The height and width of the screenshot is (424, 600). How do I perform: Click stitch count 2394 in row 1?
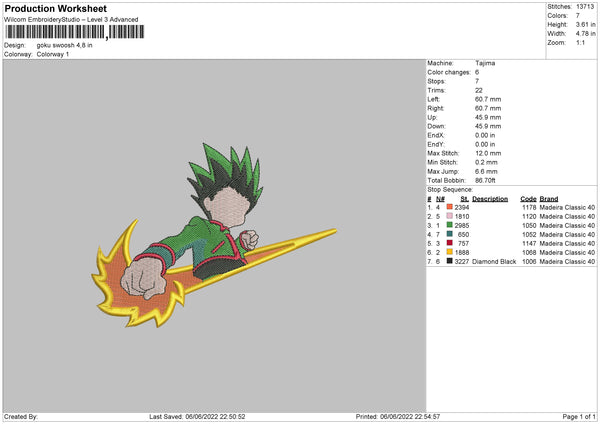pos(462,207)
